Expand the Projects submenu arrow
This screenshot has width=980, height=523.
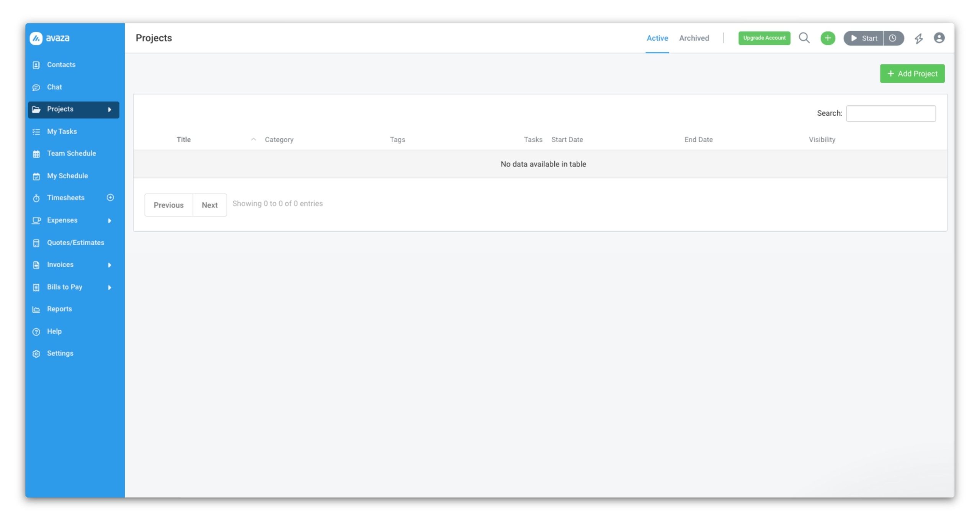[109, 110]
